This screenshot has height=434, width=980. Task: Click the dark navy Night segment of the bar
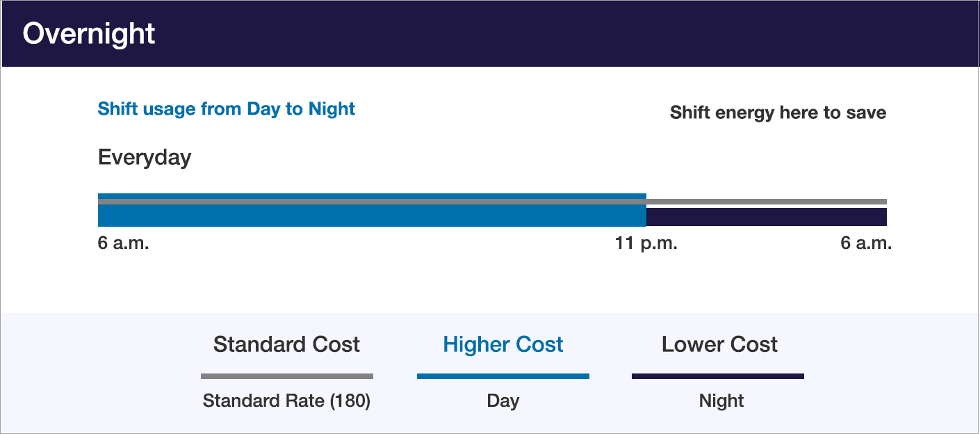click(767, 217)
